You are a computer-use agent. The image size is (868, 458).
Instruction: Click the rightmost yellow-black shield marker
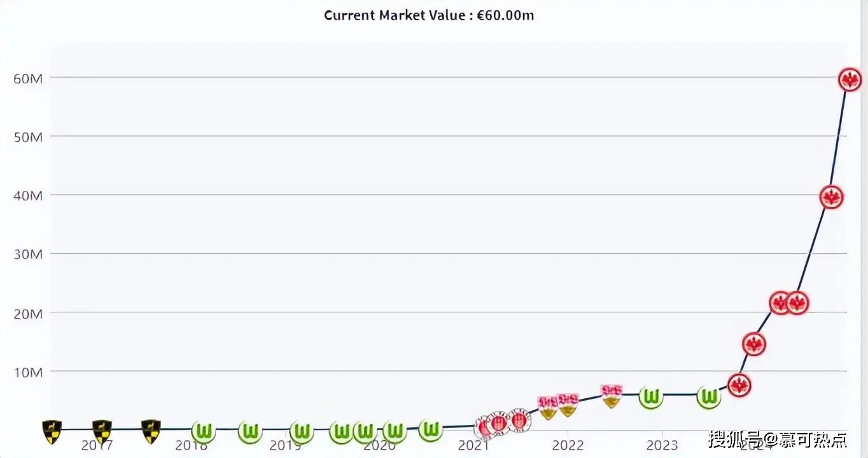[x=151, y=431]
